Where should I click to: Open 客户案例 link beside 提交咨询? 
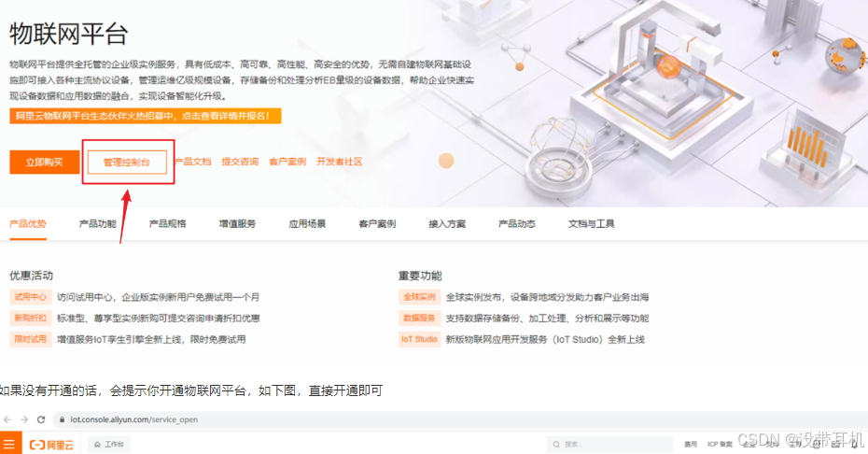(x=287, y=162)
